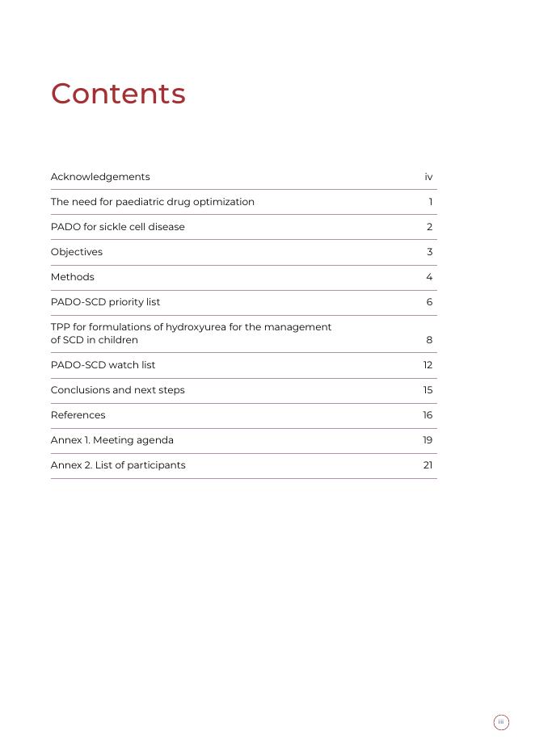Click the circled page number iii icon

pyautogui.click(x=501, y=722)
